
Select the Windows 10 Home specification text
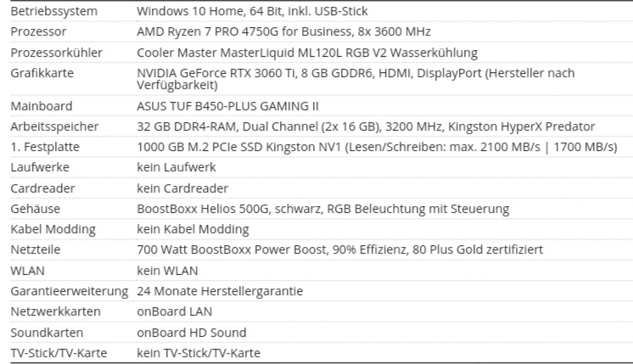coord(252,12)
